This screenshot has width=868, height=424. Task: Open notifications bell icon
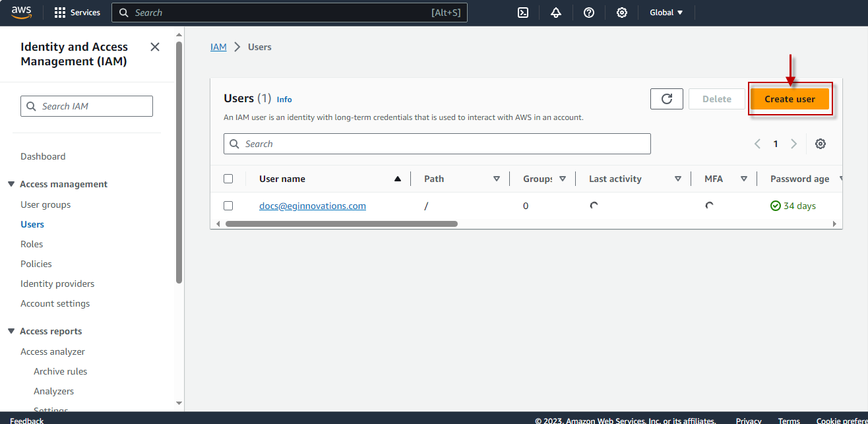(556, 13)
